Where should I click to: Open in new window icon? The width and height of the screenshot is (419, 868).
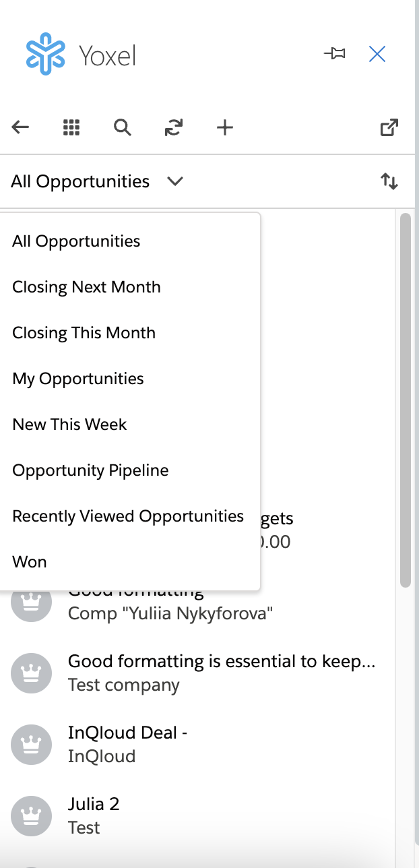[389, 127]
